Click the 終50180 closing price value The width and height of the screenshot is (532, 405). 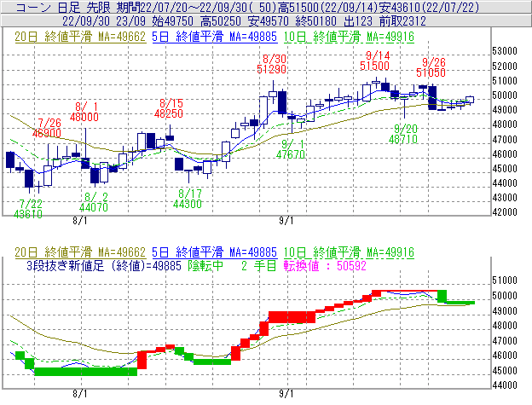click(315, 21)
